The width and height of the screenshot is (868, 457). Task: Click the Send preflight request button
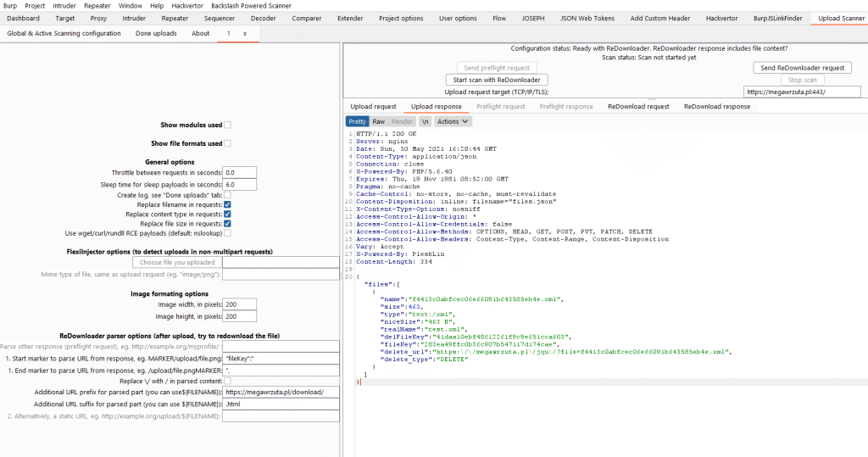(497, 68)
